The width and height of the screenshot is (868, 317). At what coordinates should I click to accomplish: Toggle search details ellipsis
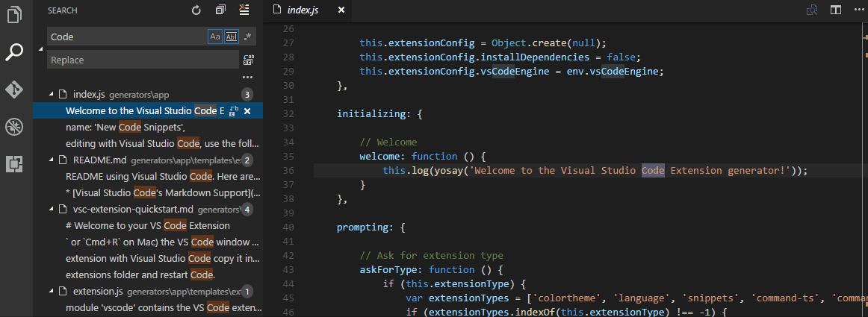pyautogui.click(x=247, y=78)
